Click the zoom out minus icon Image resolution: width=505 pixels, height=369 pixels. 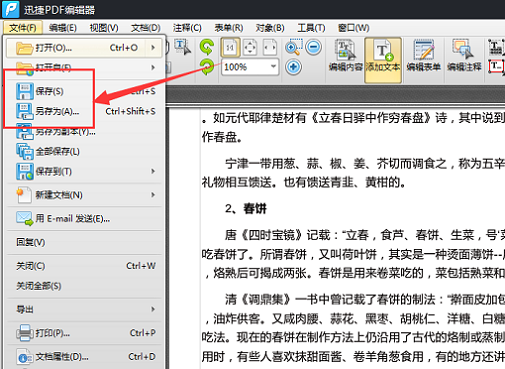313,47
